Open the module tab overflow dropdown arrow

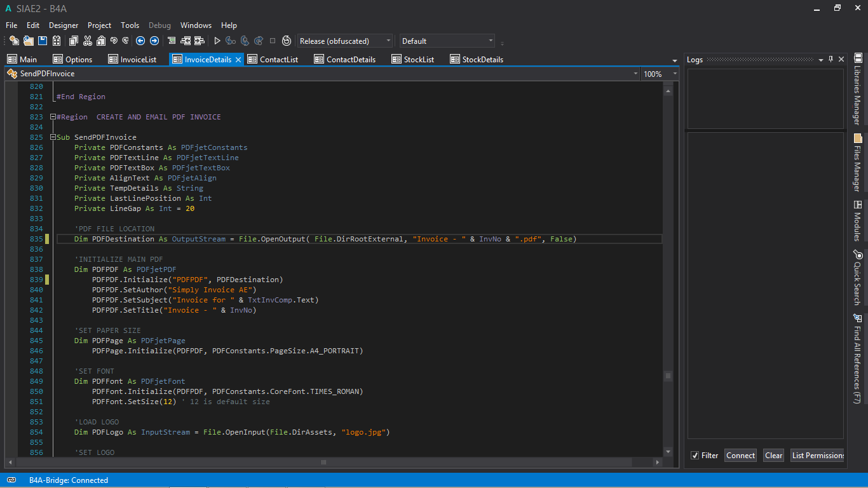click(675, 60)
